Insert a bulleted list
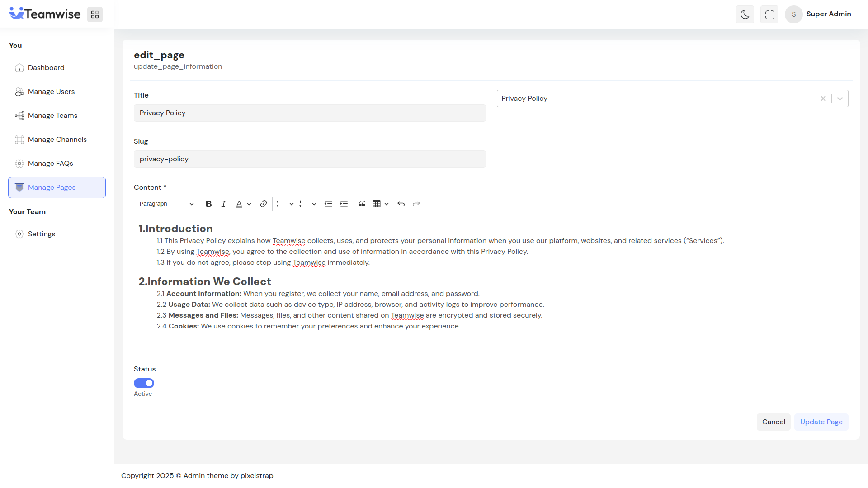Screen dimensions: 868x488 [280, 204]
